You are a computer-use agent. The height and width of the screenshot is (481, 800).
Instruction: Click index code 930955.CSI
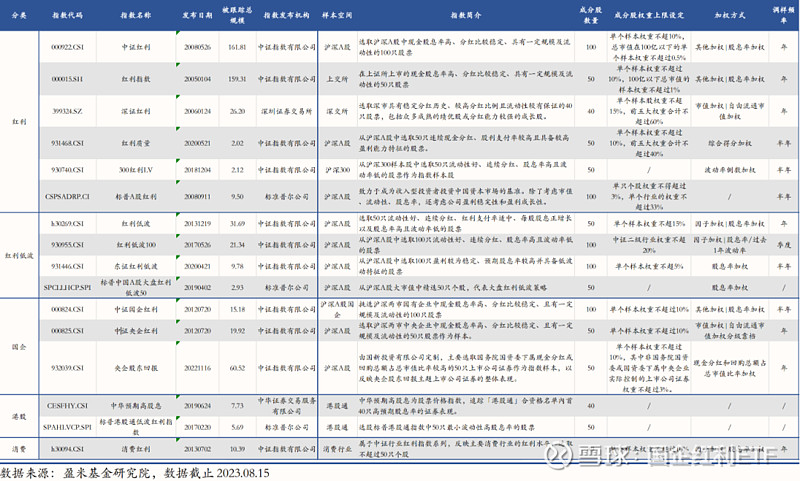click(x=67, y=245)
